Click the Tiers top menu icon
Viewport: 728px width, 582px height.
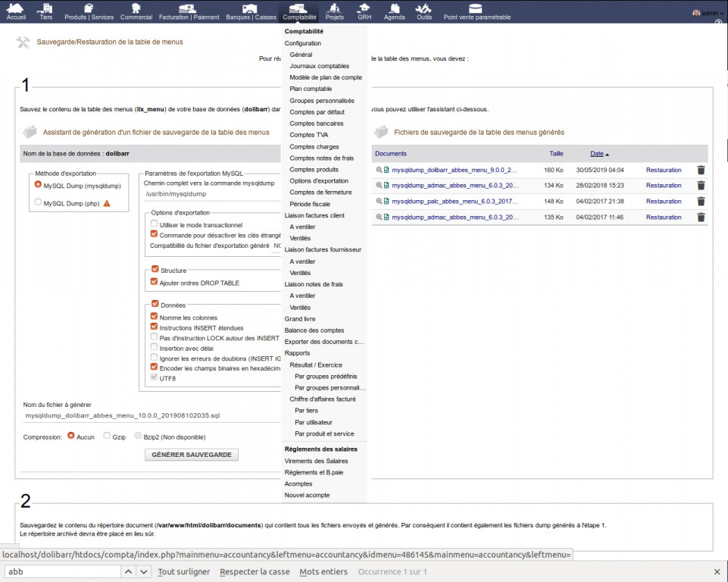pos(46,8)
